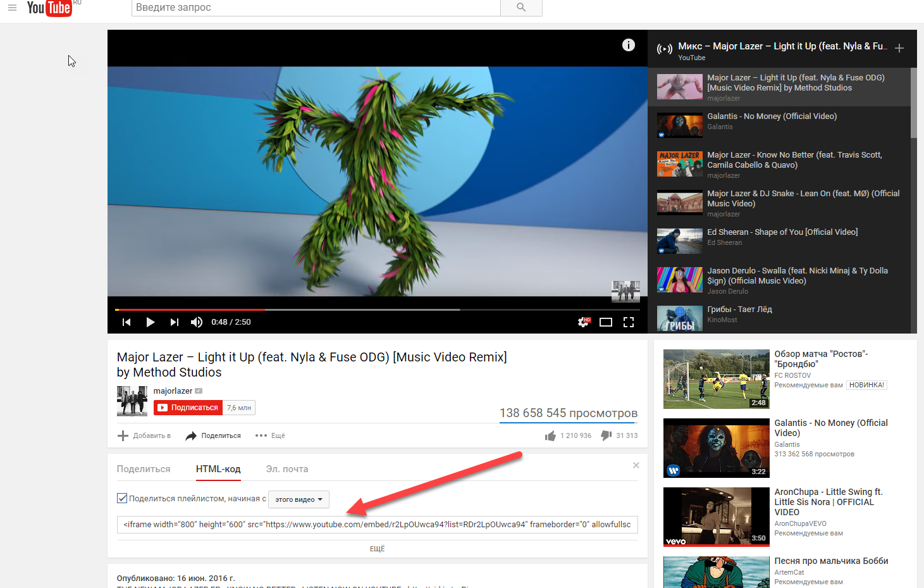
Task: Subscribe with the Подписаться button
Action: click(188, 408)
